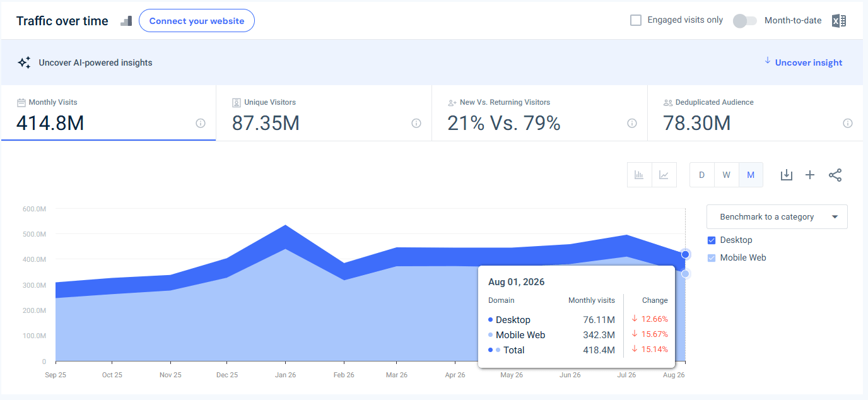Click the down arrow before Uncover insight

tap(768, 61)
